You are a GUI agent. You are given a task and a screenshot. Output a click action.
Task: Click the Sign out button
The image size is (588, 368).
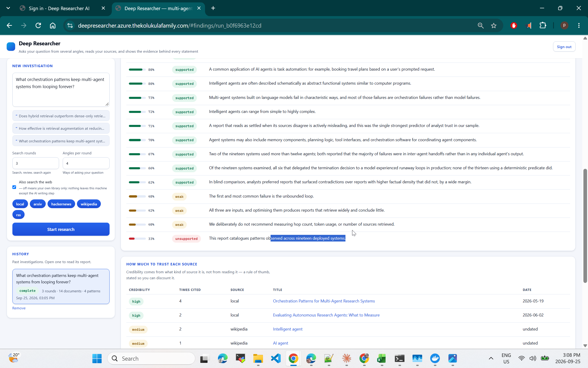click(x=564, y=47)
